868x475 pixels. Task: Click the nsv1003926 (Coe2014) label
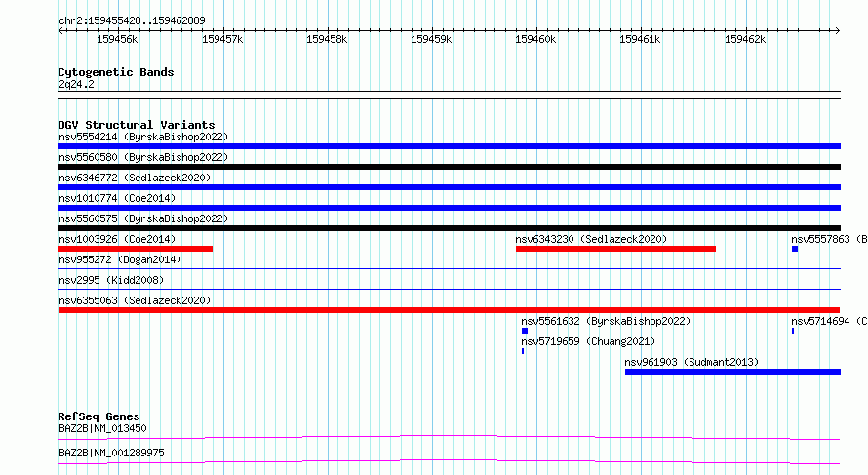click(x=117, y=239)
